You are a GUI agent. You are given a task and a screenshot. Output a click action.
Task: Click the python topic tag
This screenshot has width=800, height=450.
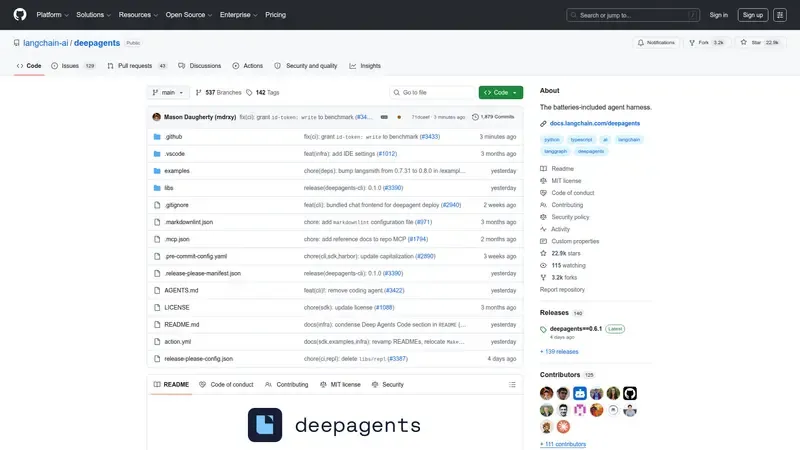point(552,139)
